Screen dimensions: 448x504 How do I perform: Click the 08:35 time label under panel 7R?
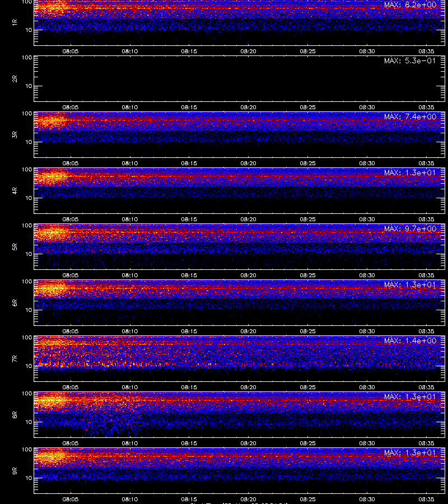coord(427,388)
